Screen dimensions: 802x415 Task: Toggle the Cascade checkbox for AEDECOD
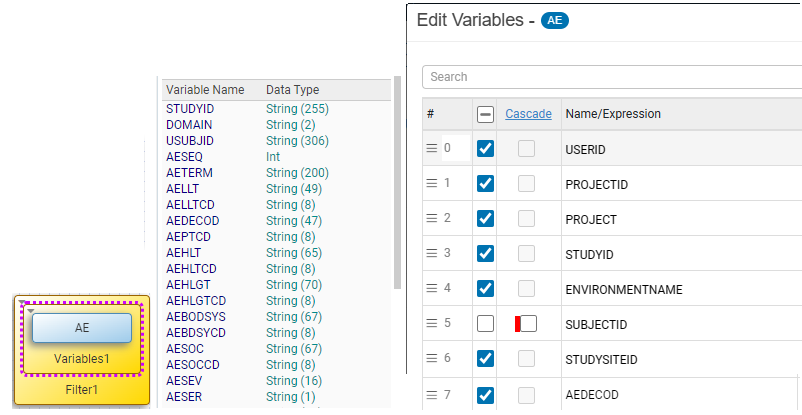[526, 395]
